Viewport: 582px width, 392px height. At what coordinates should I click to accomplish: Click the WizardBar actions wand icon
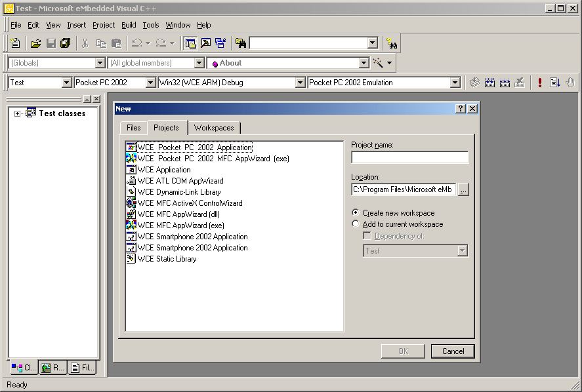click(378, 63)
